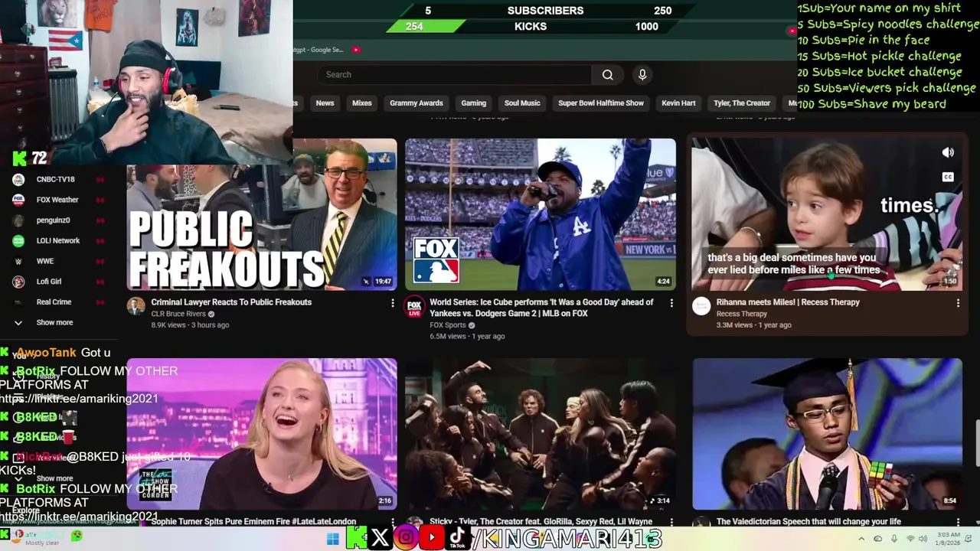Play the Ice Cube FOX MLB thumbnail
This screenshot has width=980, height=551.
(x=541, y=214)
